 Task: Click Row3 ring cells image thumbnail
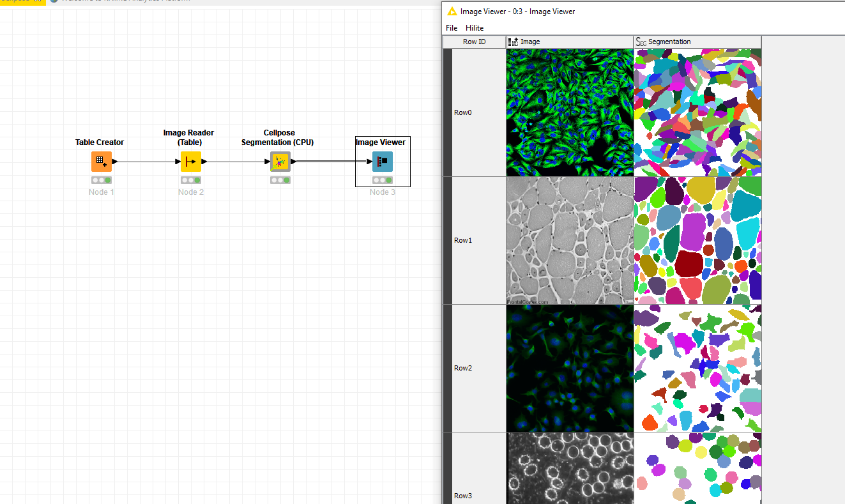[x=570, y=468]
